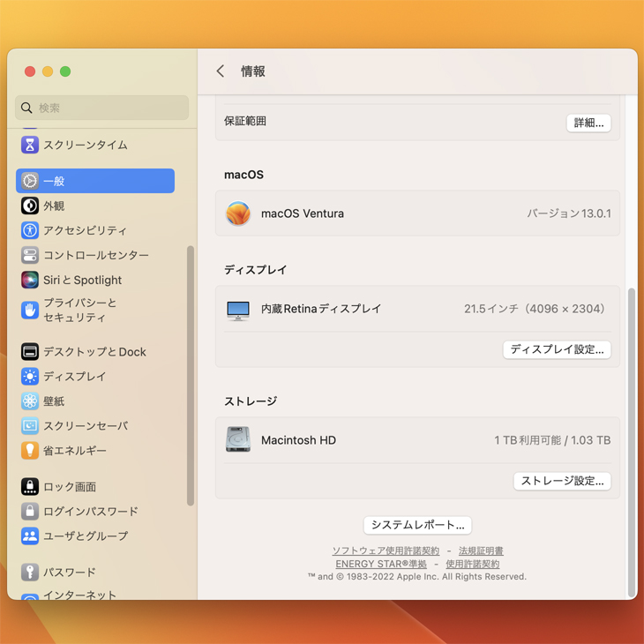Click the built-in Retina display iMac icon
This screenshot has height=644, width=644.
[x=238, y=310]
